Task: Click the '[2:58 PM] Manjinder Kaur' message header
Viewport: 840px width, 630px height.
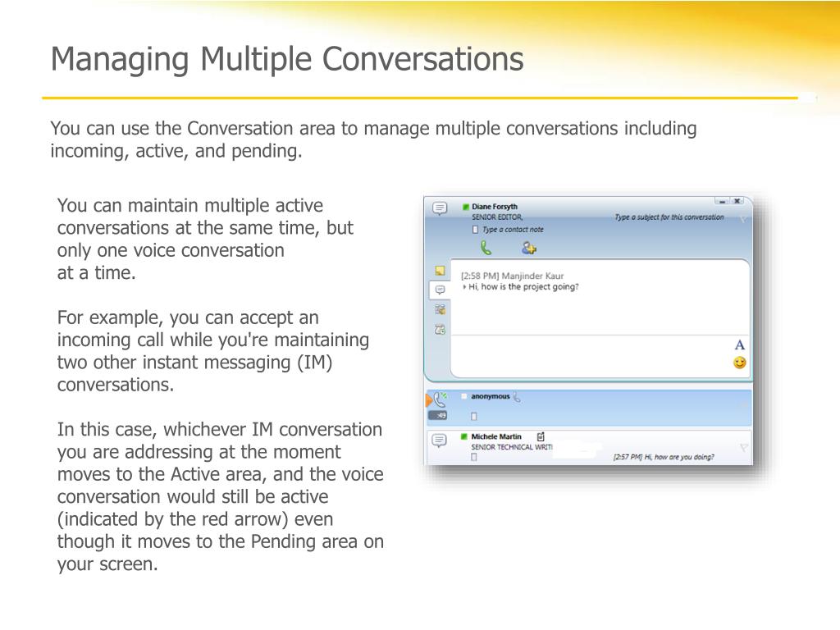Action: tap(512, 276)
